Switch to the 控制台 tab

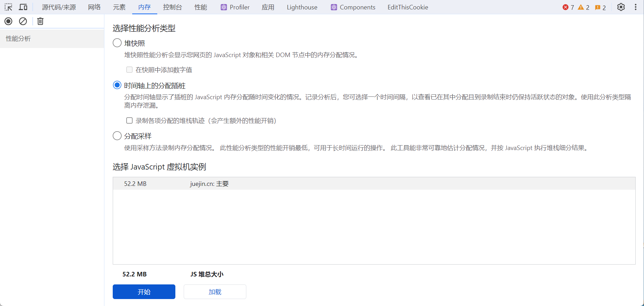click(172, 7)
